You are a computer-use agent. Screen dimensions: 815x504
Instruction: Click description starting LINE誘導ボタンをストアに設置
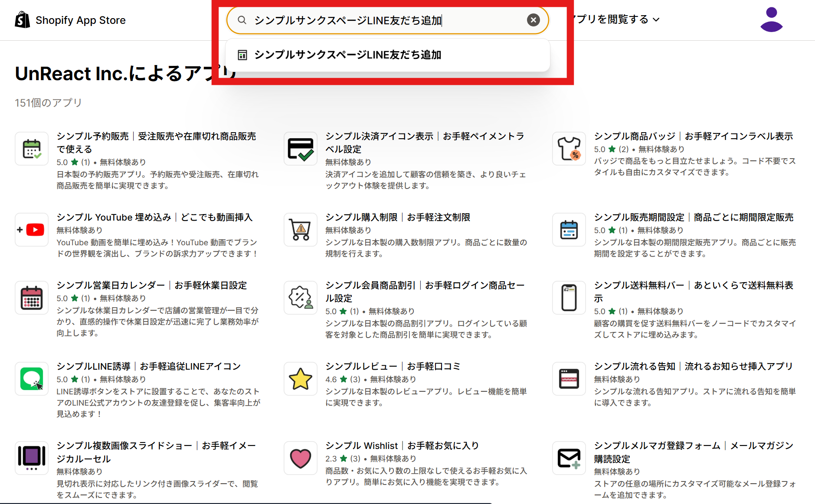click(158, 403)
